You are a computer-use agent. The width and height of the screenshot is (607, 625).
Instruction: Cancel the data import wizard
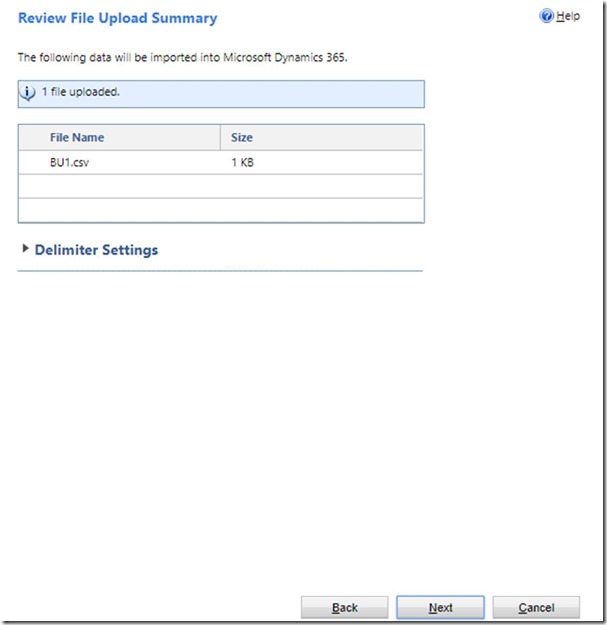click(536, 607)
